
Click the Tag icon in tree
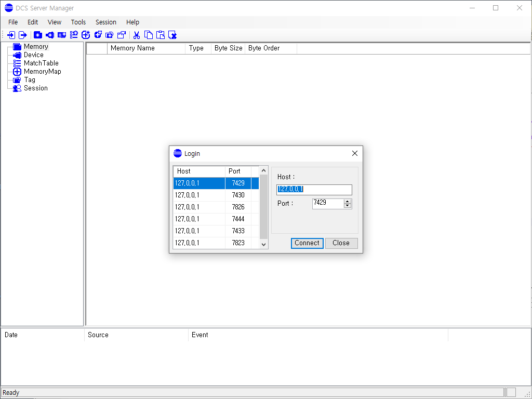click(x=17, y=80)
